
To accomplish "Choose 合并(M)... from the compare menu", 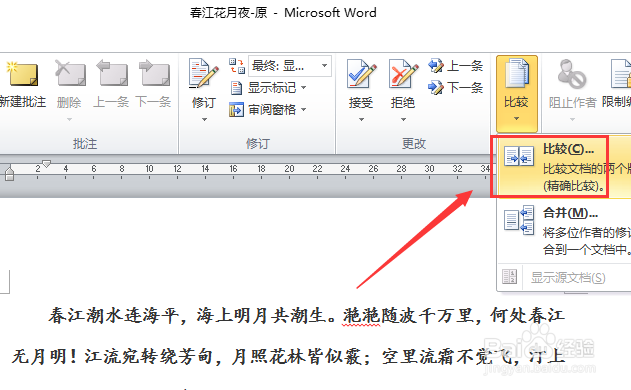I will pos(564,230).
